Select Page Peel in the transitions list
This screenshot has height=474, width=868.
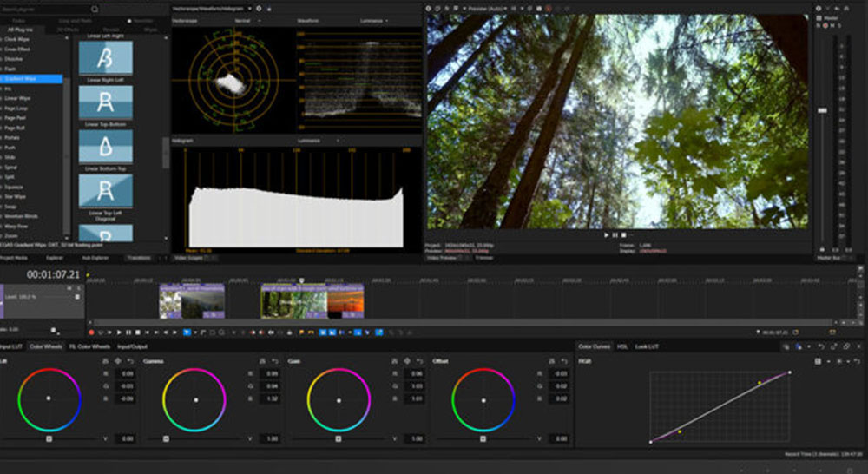pyautogui.click(x=15, y=118)
